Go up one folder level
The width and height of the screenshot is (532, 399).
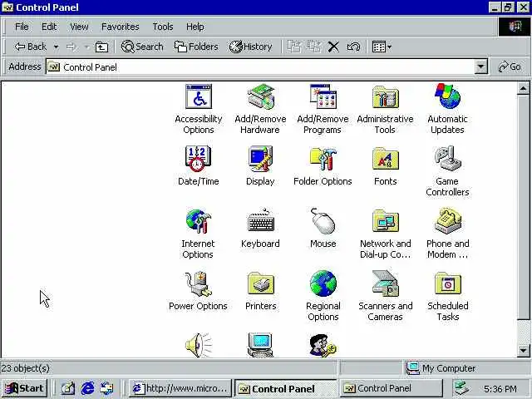[x=101, y=47]
